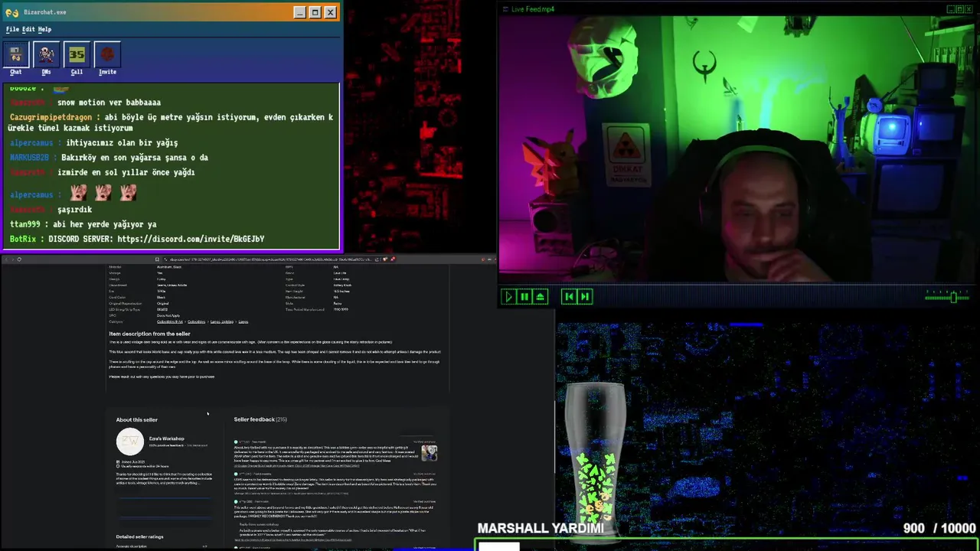Click the message 'snow motion ver babbaaaa'
The height and width of the screenshot is (551, 980).
(109, 103)
